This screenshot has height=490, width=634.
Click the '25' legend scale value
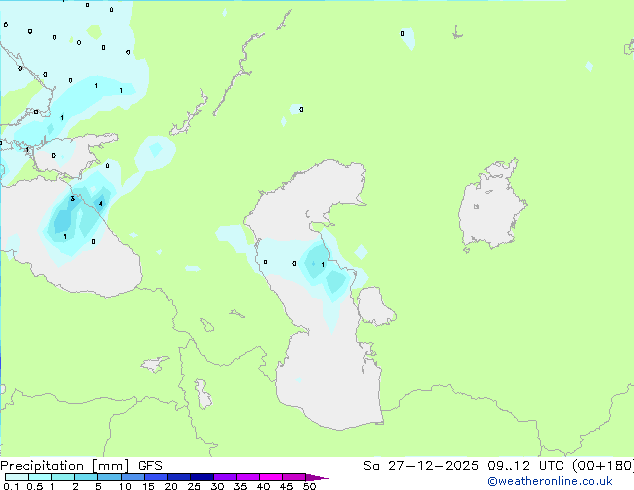click(x=194, y=486)
